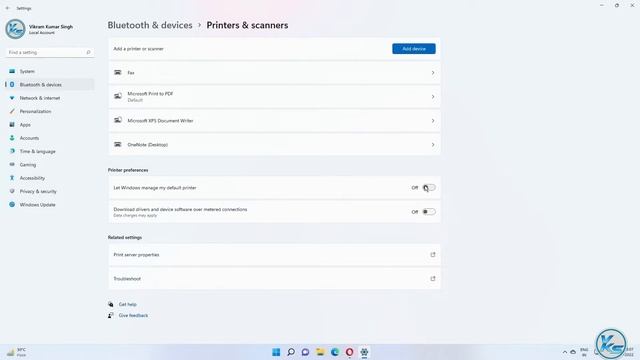The width and height of the screenshot is (640, 360).
Task: Select Microsoft Print to PDF text
Action: 150,94
